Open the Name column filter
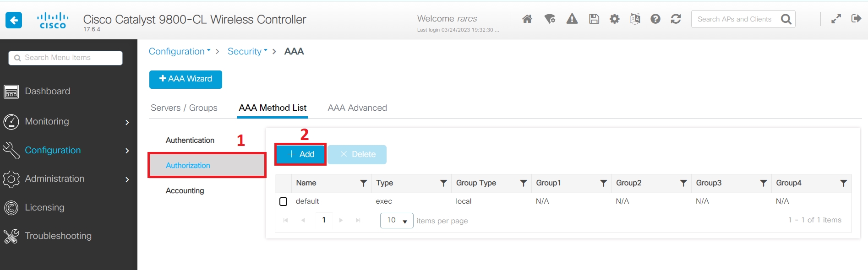868x270 pixels. (x=363, y=183)
